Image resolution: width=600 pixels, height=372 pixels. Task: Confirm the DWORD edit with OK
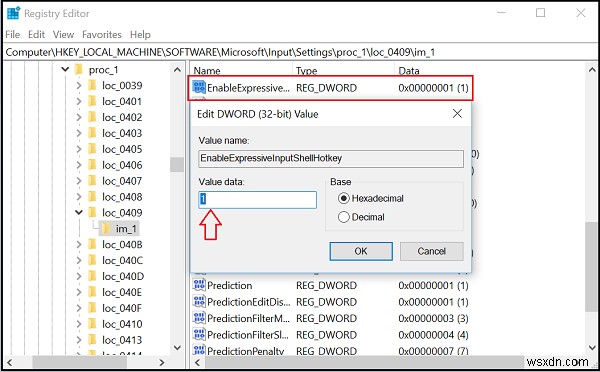(361, 251)
